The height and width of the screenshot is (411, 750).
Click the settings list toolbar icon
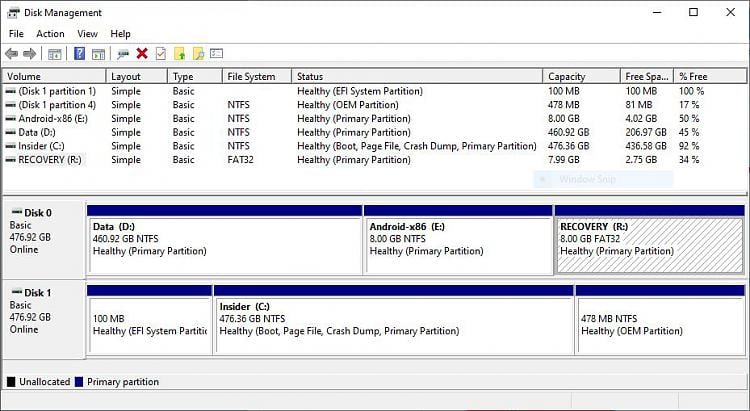pos(217,54)
